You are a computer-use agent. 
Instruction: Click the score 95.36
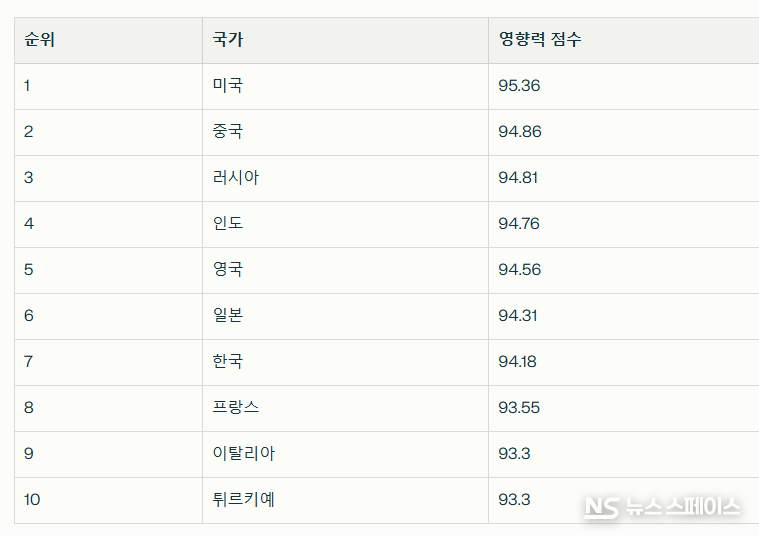point(519,86)
